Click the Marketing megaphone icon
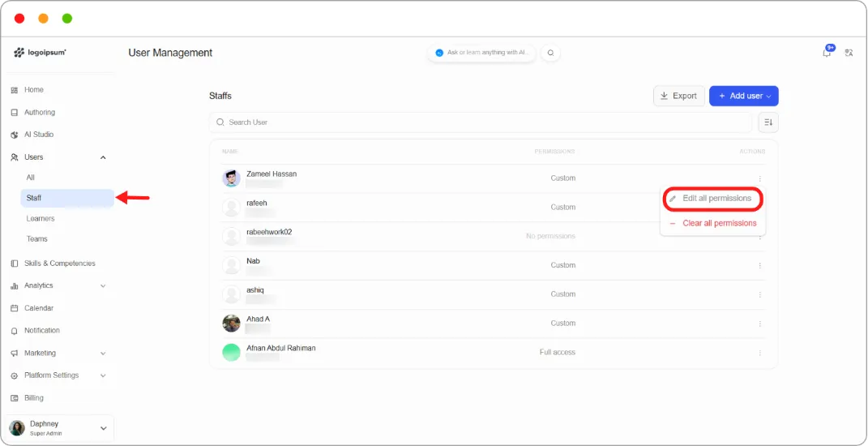This screenshot has height=446, width=868. [15, 354]
